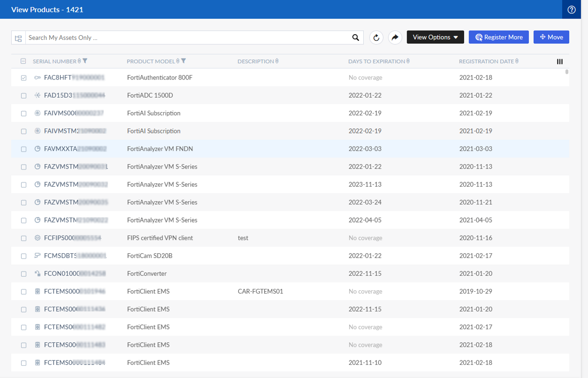The height and width of the screenshot is (378, 588).
Task: Click the 'FortiCam SD20B' product model
Action: click(150, 256)
